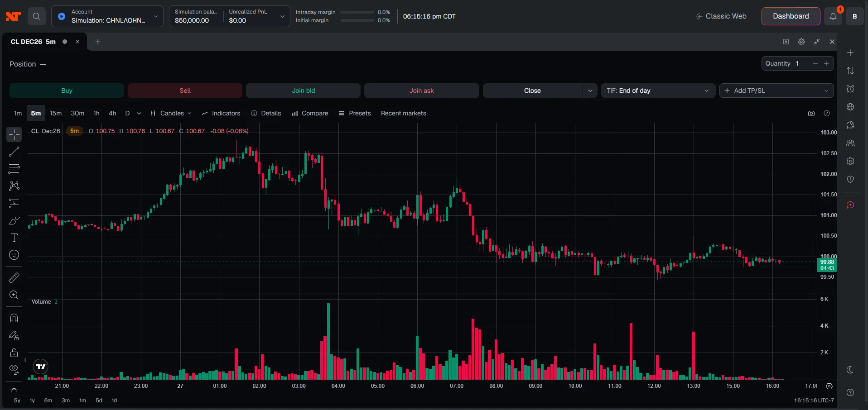
Task: Open the TIF End of day dropdown
Action: pos(658,91)
